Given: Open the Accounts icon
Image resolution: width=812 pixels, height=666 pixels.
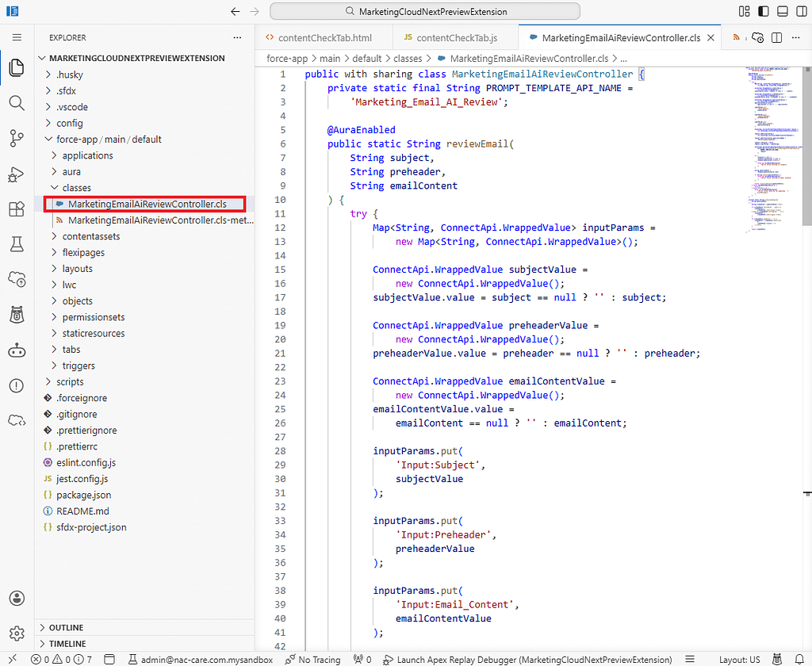Looking at the screenshot, I should 17,598.
